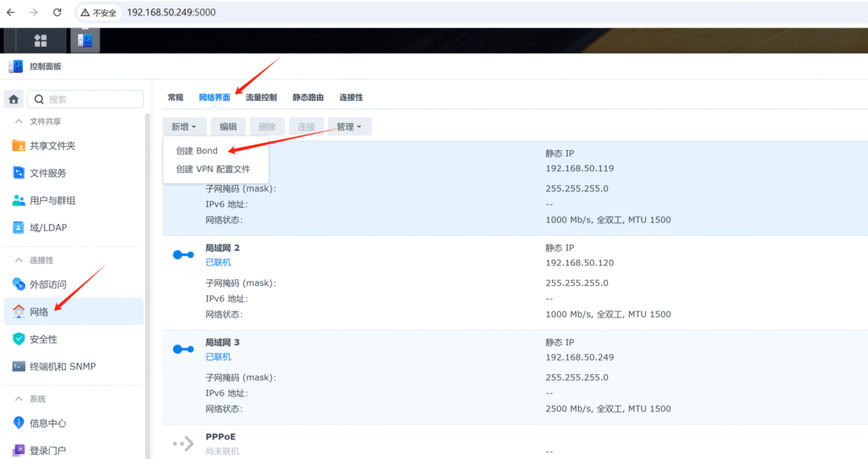Open the 管理 dropdown button
The width and height of the screenshot is (868, 459).
point(348,126)
